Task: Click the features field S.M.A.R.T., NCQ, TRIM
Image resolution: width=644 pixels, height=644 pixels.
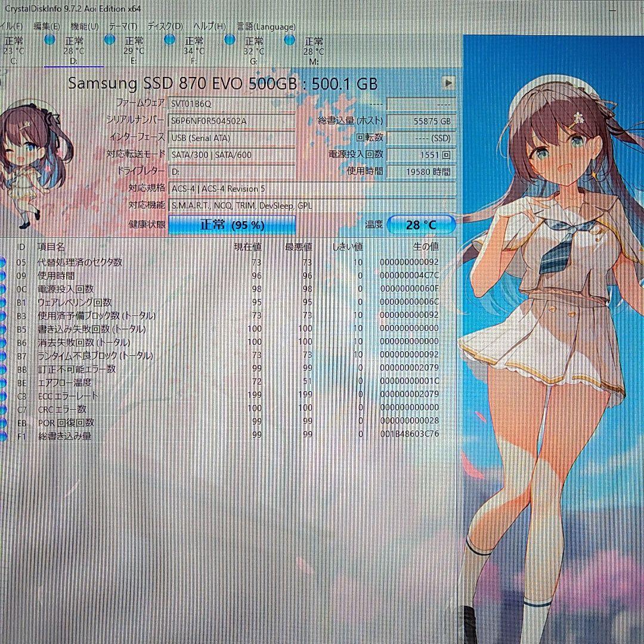Action: (x=312, y=205)
